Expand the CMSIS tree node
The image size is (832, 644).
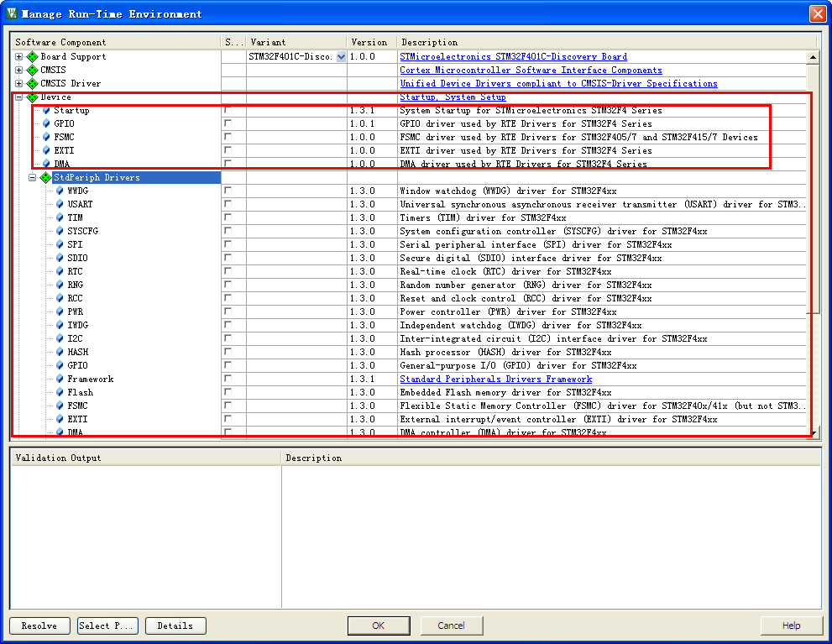(x=19, y=70)
